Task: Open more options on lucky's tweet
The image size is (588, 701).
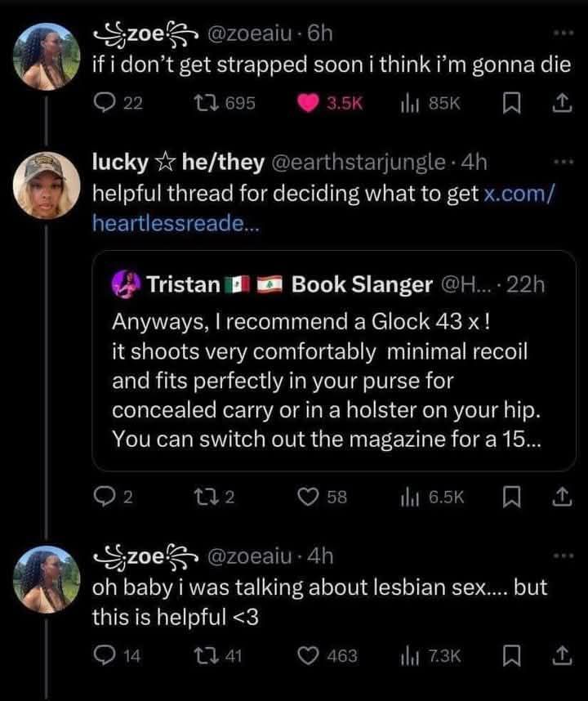Action: 564,163
